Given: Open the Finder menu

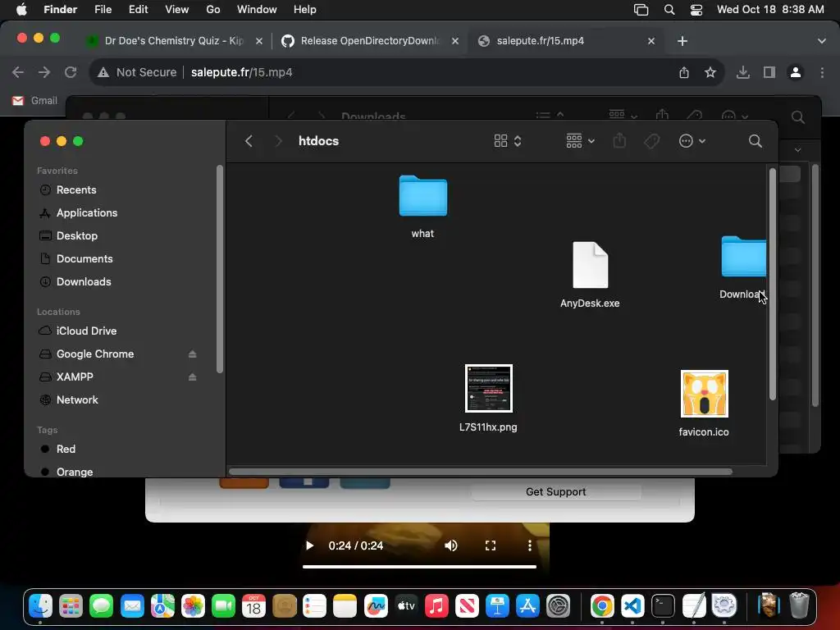Looking at the screenshot, I should (60, 10).
